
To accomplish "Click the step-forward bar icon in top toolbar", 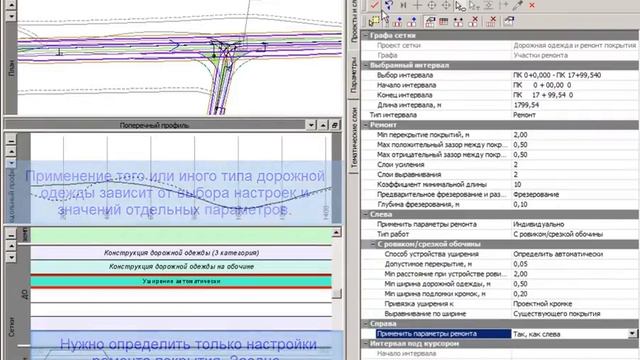I will [x=403, y=5].
